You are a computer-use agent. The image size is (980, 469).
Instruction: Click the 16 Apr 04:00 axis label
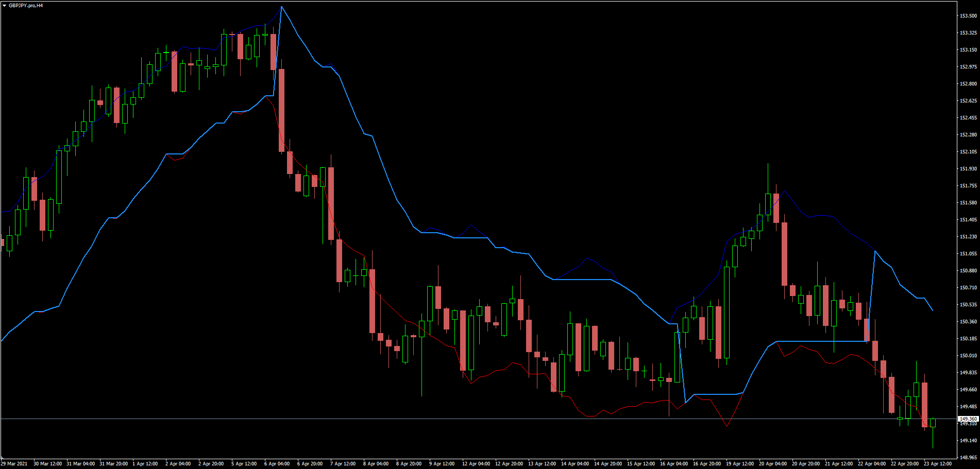(x=675, y=463)
